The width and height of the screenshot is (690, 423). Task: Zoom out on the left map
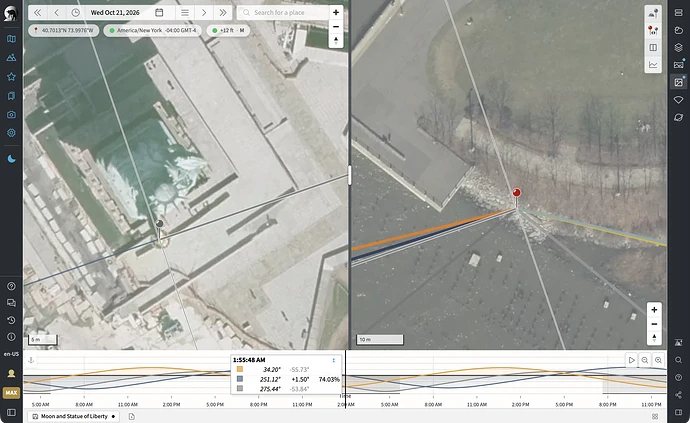336,26
